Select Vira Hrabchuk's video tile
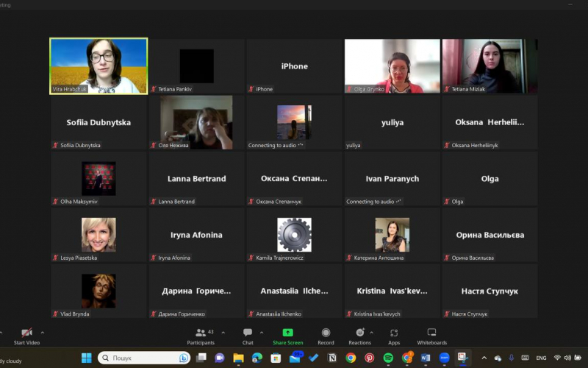 (x=98, y=66)
